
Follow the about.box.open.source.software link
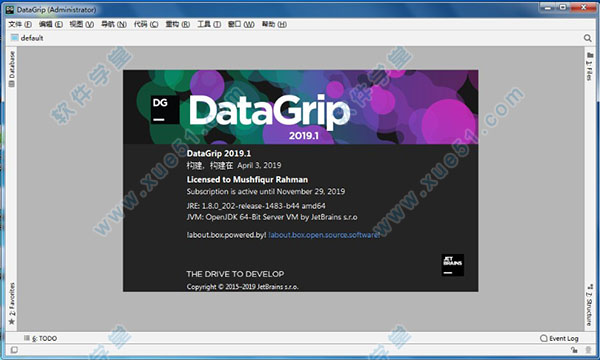[x=324, y=235]
